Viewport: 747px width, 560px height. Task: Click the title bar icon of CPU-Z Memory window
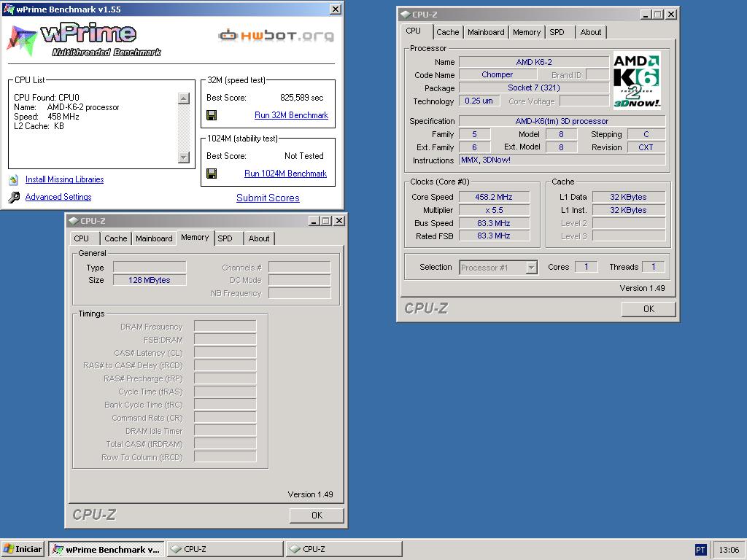[x=74, y=221]
